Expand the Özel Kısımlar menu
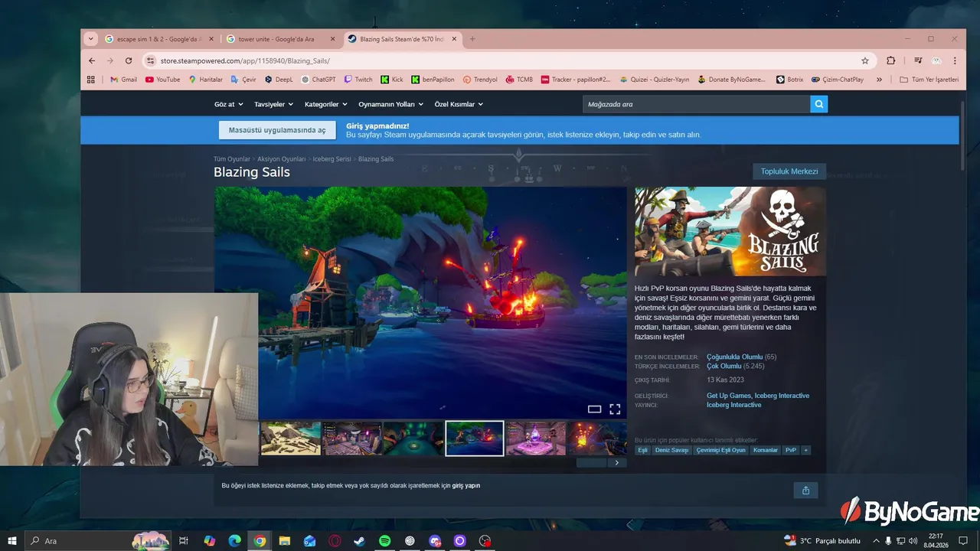980x551 pixels. click(x=459, y=104)
